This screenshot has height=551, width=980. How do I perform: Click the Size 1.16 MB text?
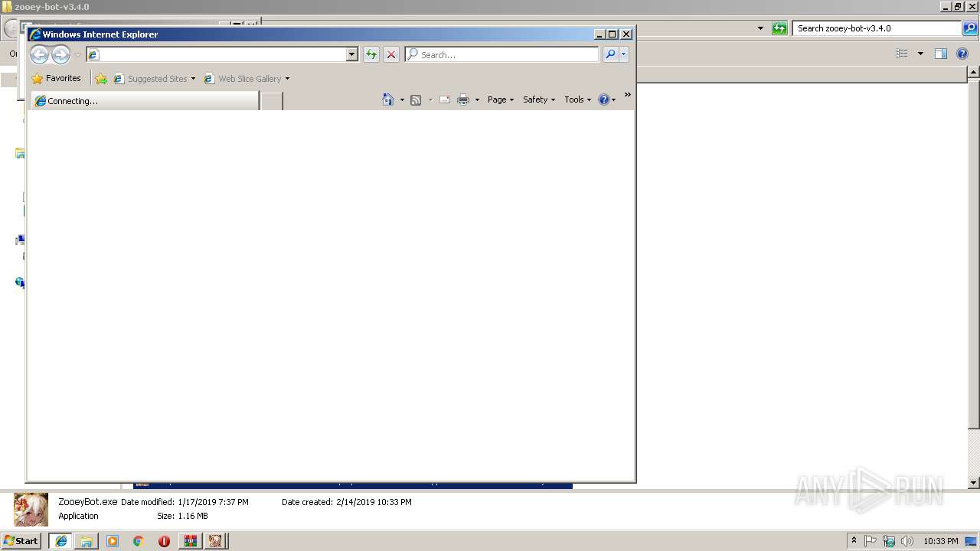(x=182, y=516)
